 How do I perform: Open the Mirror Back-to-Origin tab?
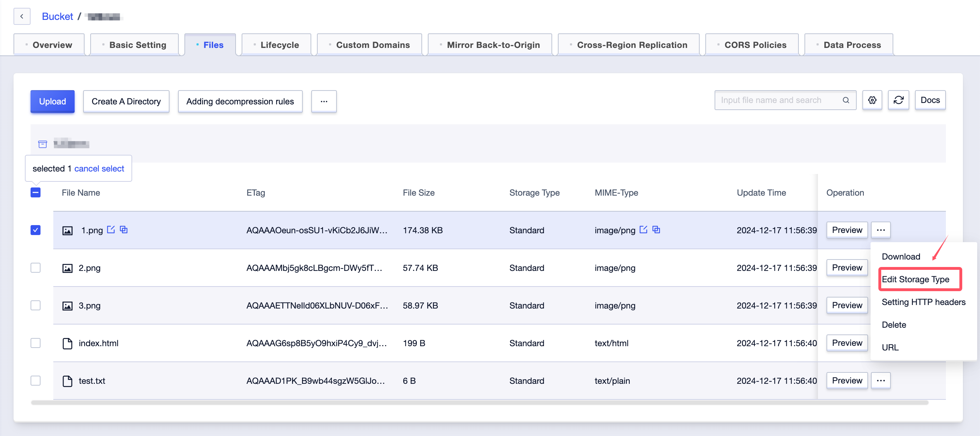490,45
